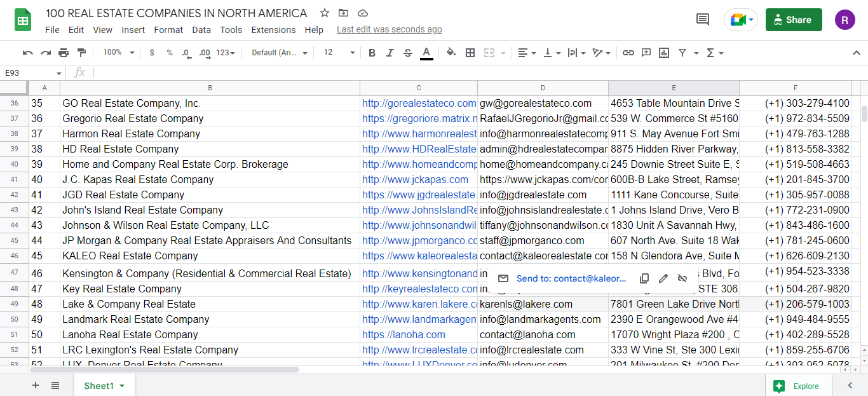Insert a chart using the toolbar icon

click(664, 53)
